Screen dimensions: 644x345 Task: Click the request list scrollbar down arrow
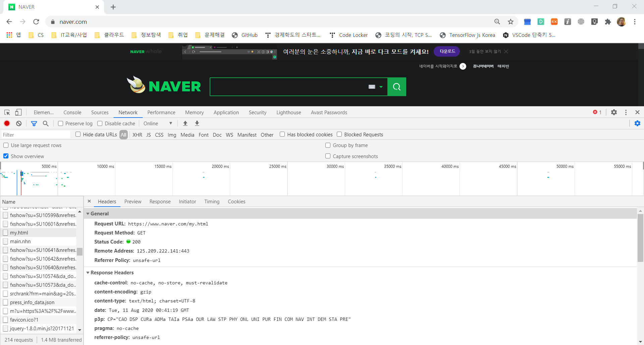pos(79,330)
